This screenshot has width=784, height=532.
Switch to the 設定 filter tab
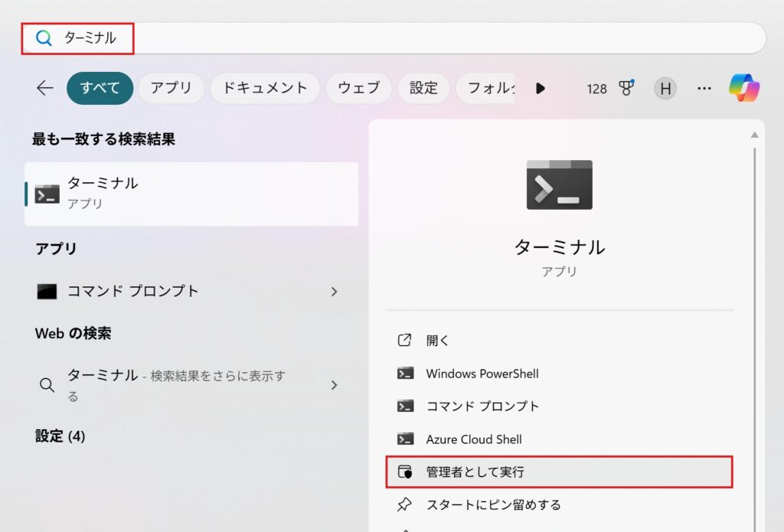423,89
